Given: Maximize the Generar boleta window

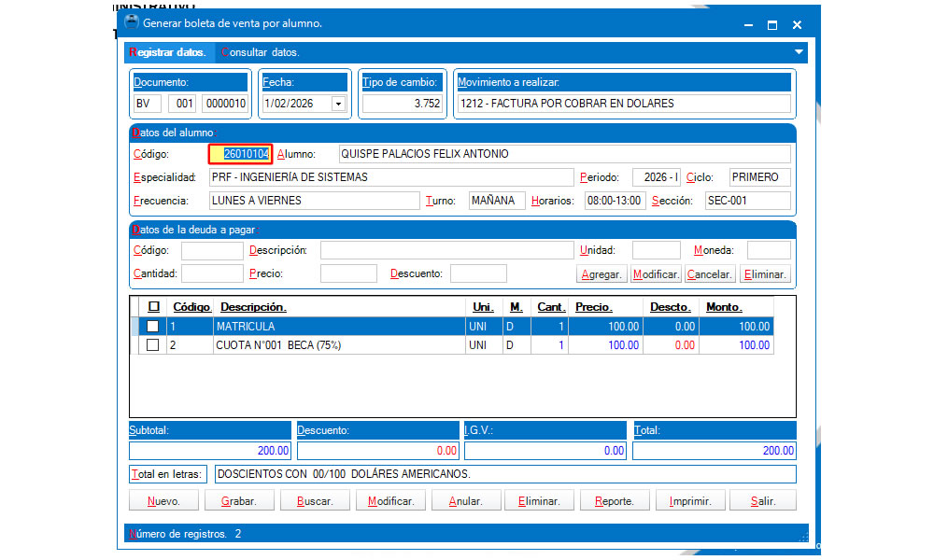Looking at the screenshot, I should point(772,25).
